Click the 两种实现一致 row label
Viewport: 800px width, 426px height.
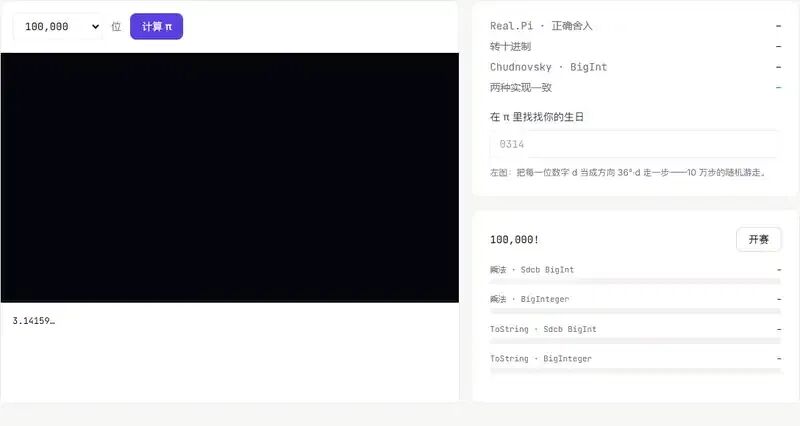pos(521,87)
